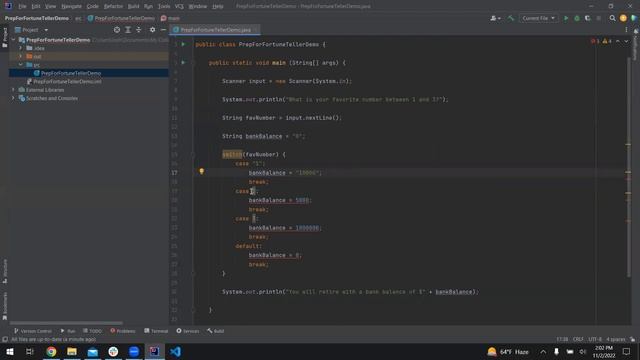Collapse all in Project panel toolbar
Screen dimensions: 640x360
[139, 30]
